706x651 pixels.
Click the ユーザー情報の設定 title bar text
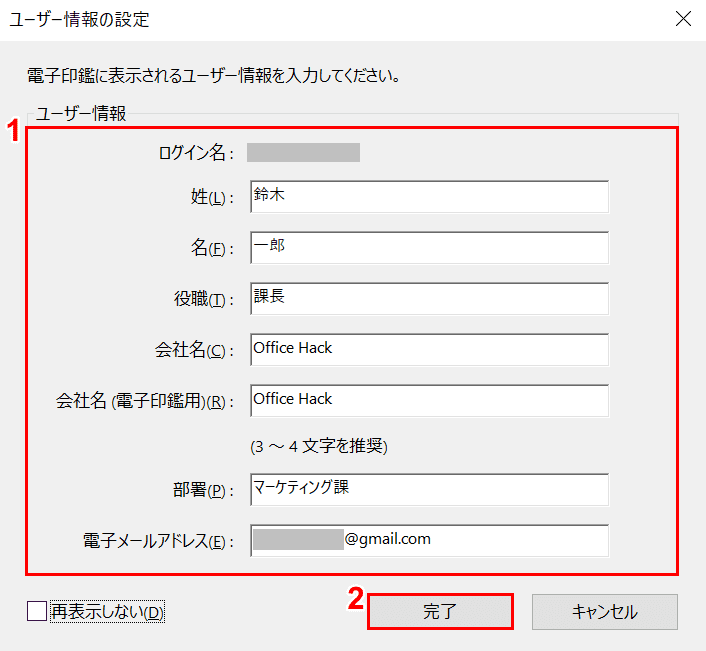[79, 19]
